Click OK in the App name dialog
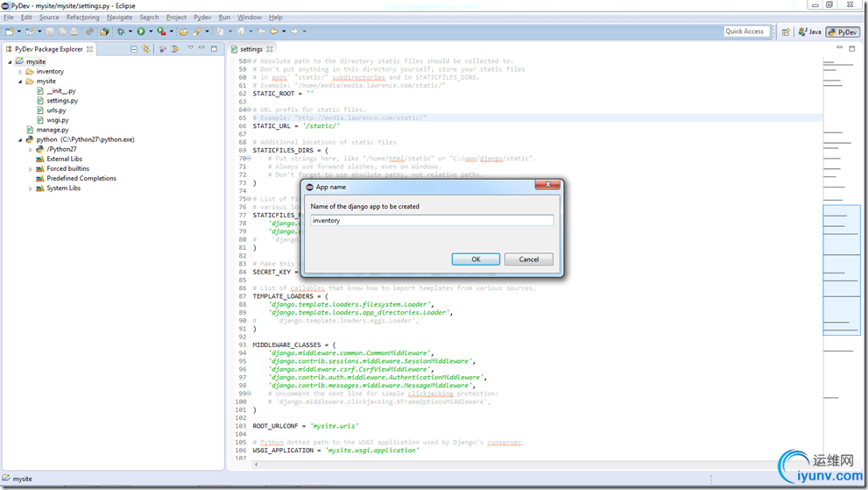 tap(476, 259)
